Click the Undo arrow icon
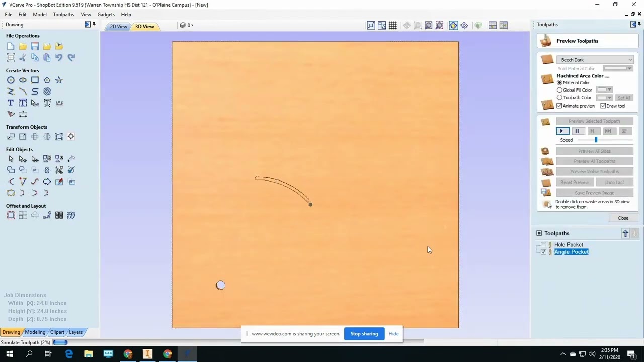 tap(59, 58)
